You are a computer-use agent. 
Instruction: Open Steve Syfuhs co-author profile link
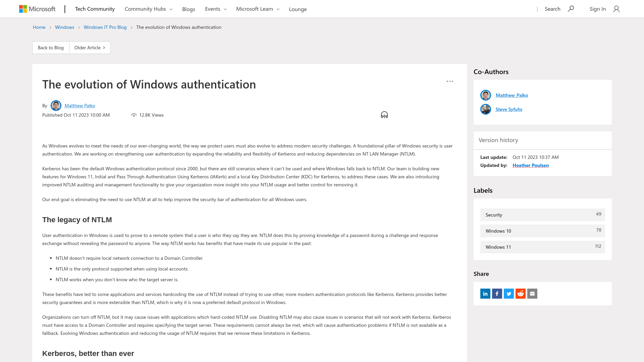point(509,109)
